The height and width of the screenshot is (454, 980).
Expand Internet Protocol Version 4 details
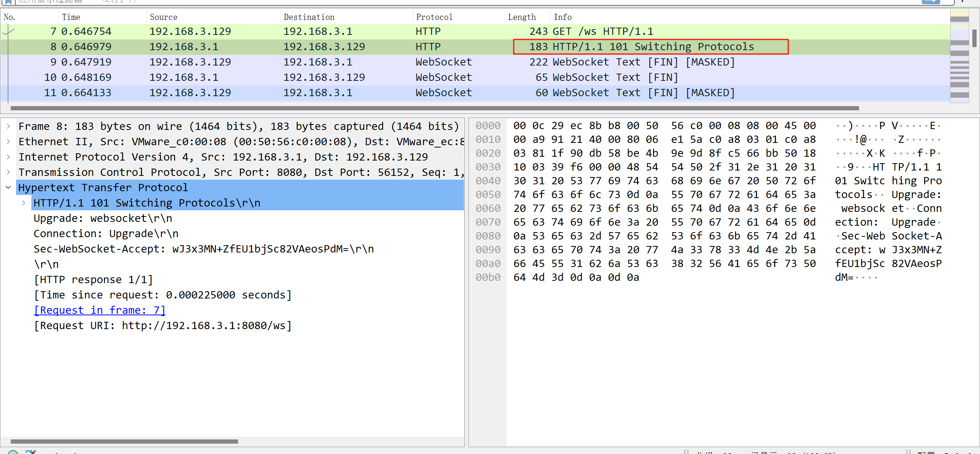click(8, 157)
